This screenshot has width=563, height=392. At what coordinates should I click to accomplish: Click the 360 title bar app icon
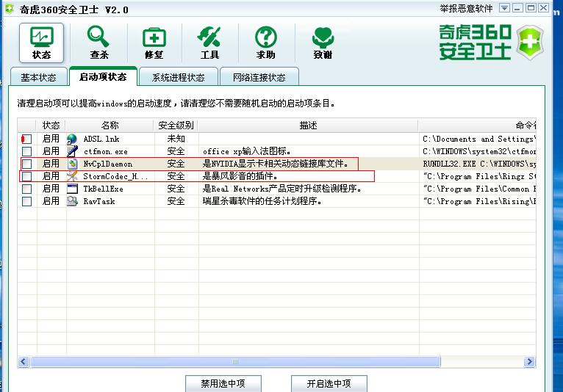(x=10, y=9)
